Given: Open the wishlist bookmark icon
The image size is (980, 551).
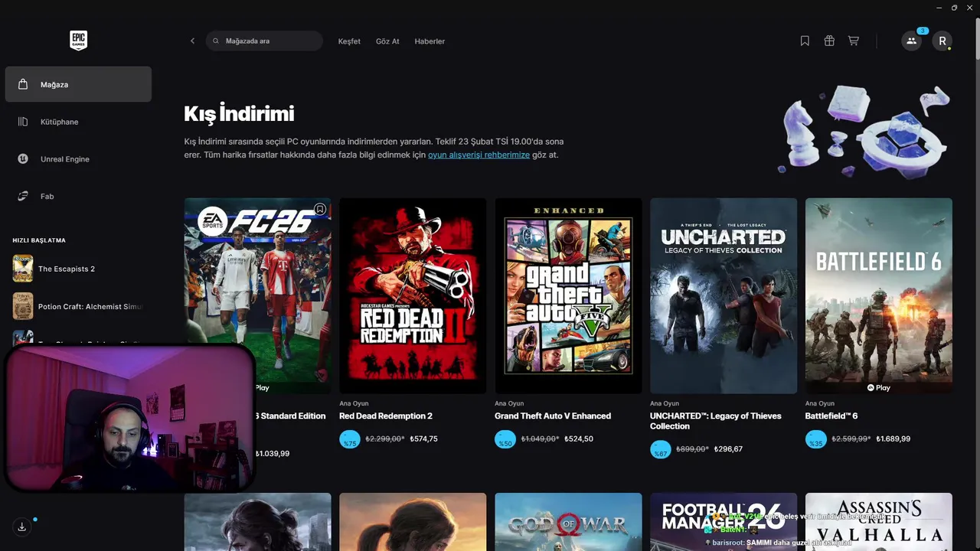Looking at the screenshot, I should [805, 41].
